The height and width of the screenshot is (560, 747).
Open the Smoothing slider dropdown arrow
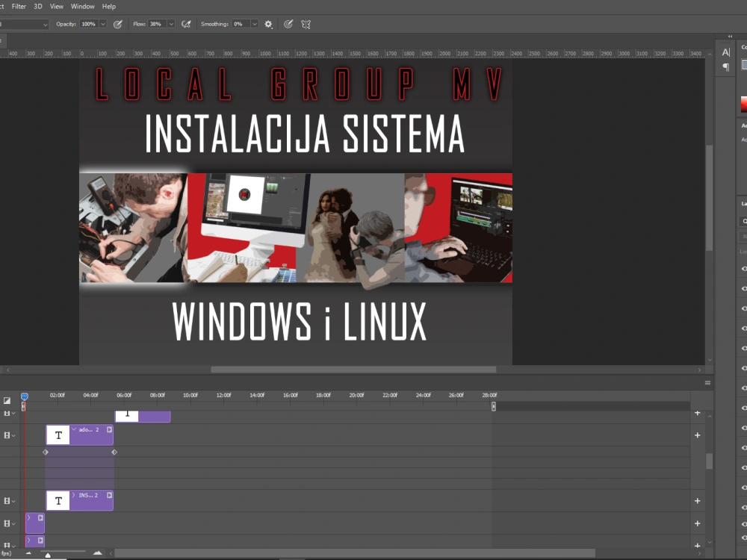point(255,24)
